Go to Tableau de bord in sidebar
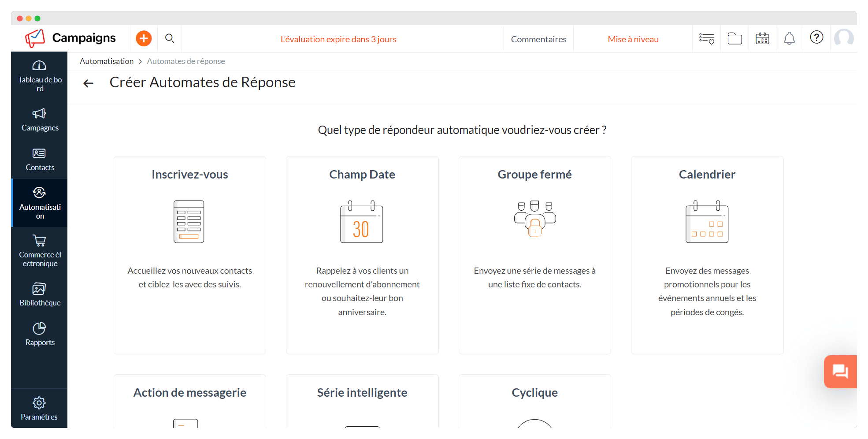The image size is (868, 439). tap(40, 76)
